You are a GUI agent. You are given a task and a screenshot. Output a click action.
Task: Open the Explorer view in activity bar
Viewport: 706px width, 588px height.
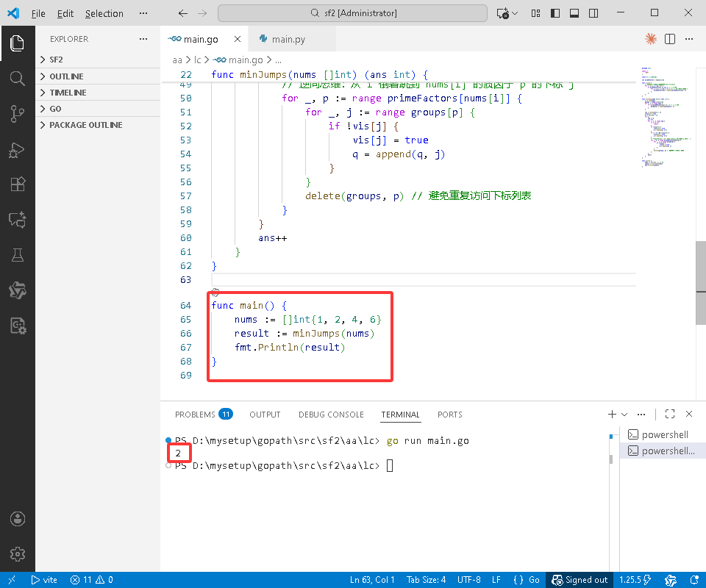tap(17, 43)
